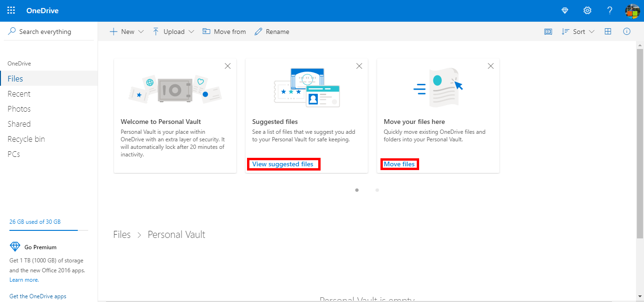Open the account profile picture
The height and width of the screenshot is (302, 644).
[632, 10]
